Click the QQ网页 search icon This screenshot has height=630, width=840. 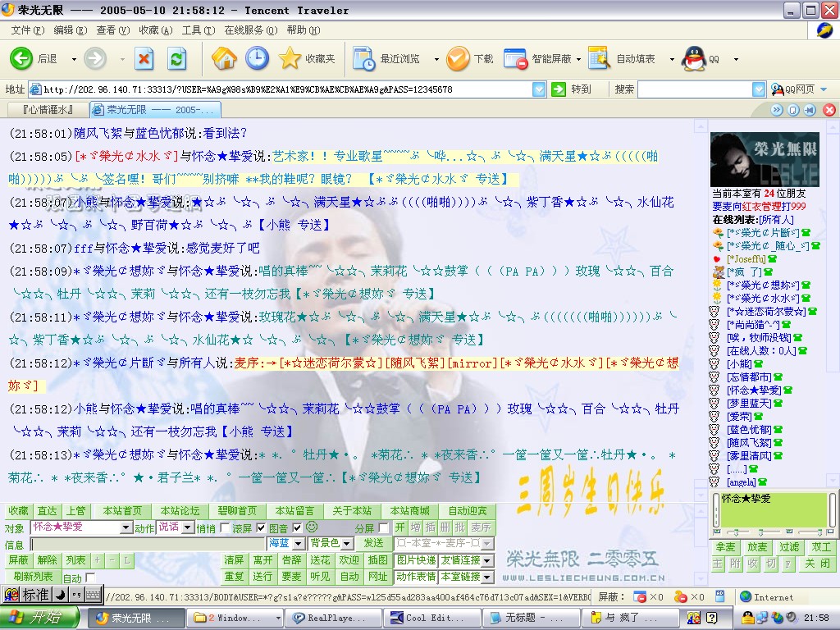click(x=777, y=89)
